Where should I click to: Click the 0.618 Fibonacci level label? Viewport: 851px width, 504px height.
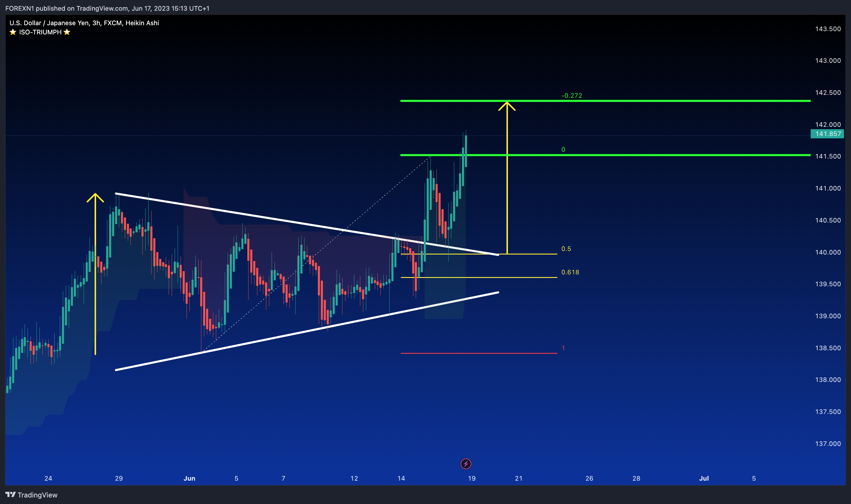pyautogui.click(x=570, y=272)
